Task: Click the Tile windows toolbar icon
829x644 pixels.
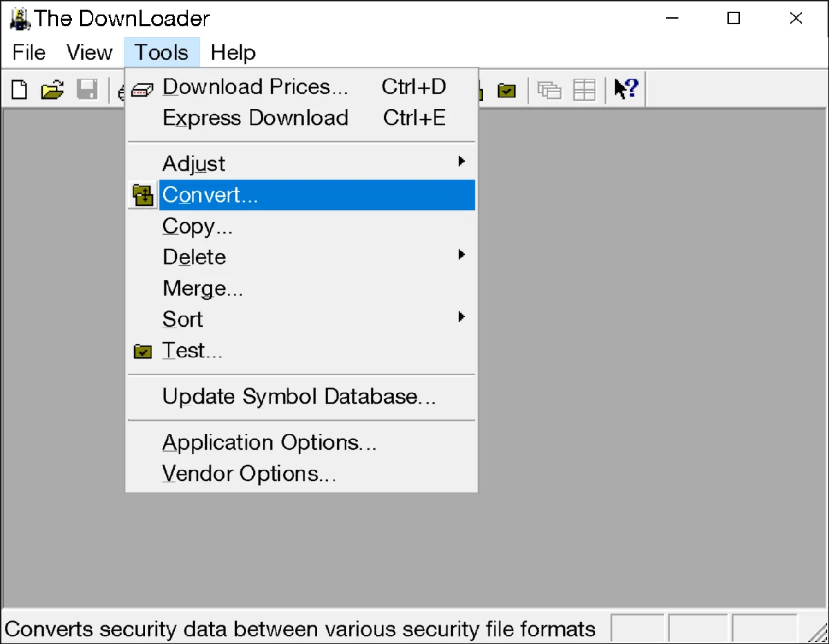Action: tap(584, 90)
